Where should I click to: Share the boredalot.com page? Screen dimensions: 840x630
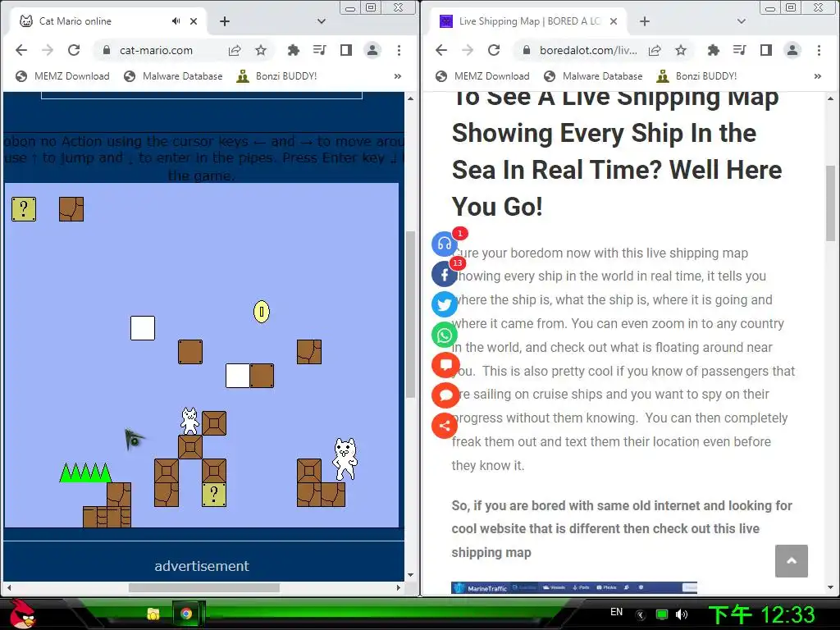655,50
